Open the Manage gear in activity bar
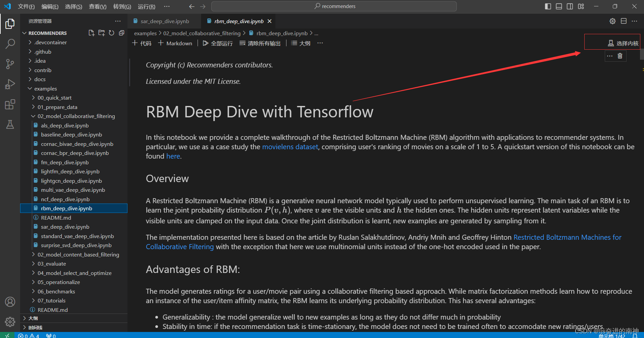The height and width of the screenshot is (338, 644). (10, 322)
